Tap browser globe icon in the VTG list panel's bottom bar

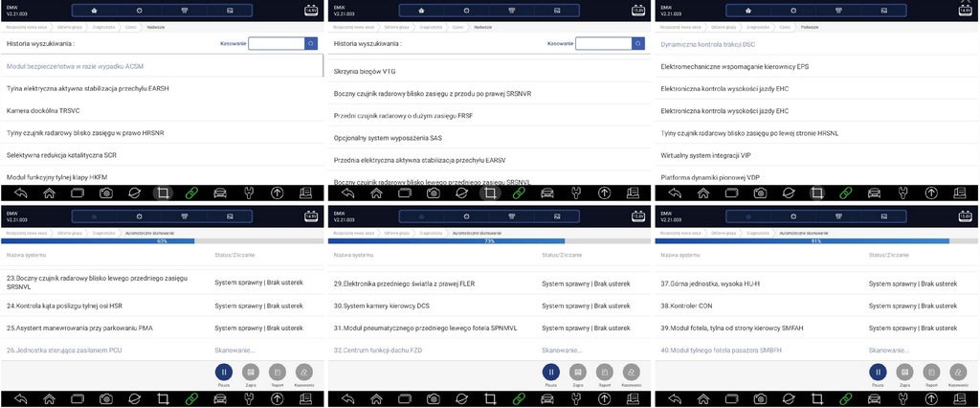(462, 193)
